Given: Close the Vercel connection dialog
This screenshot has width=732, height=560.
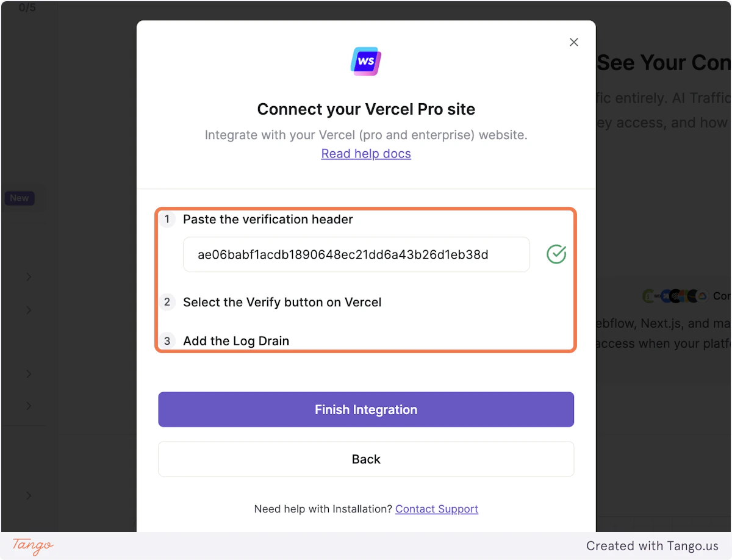Looking at the screenshot, I should pos(573,42).
